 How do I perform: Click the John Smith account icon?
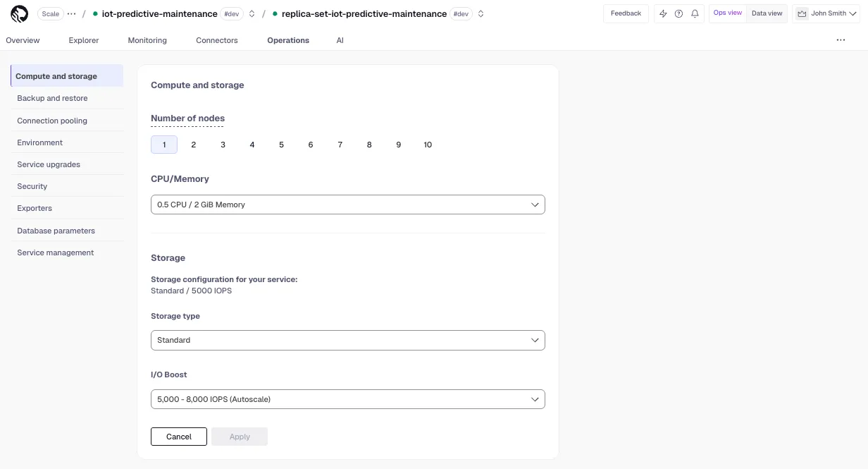(802, 13)
